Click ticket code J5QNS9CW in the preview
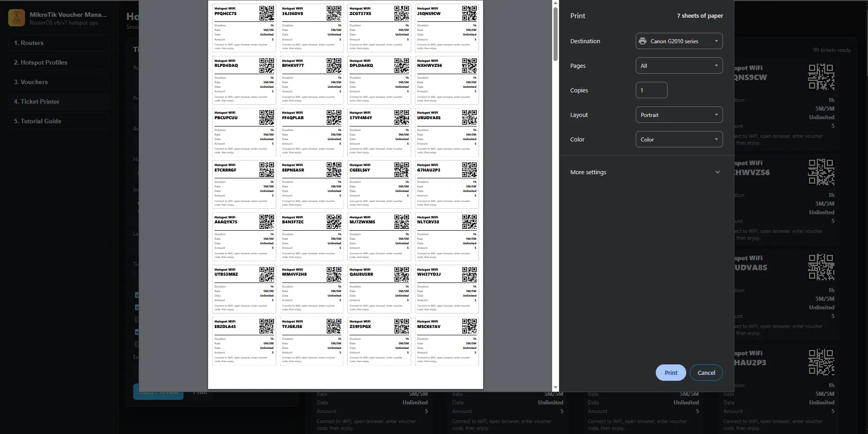Screen dimensions: 868x434 pos(429,14)
